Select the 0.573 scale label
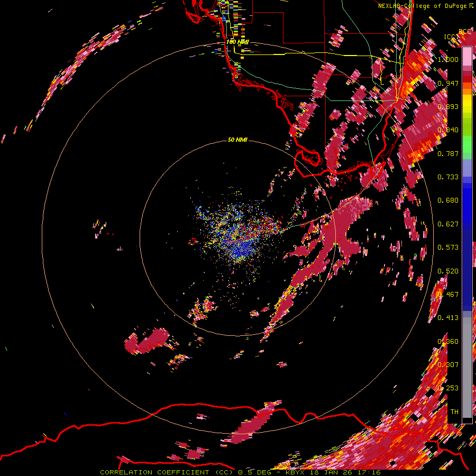 pos(448,248)
